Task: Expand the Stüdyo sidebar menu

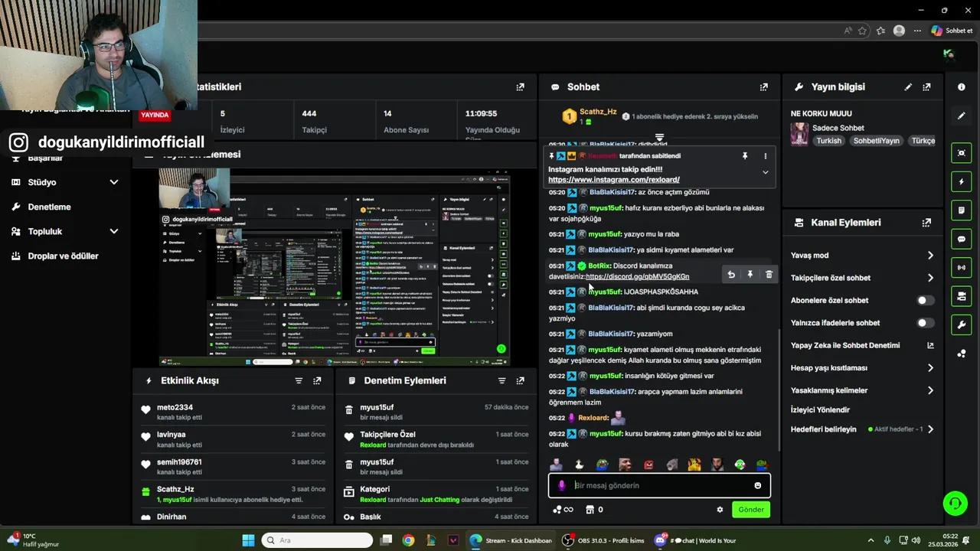Action: point(114,182)
